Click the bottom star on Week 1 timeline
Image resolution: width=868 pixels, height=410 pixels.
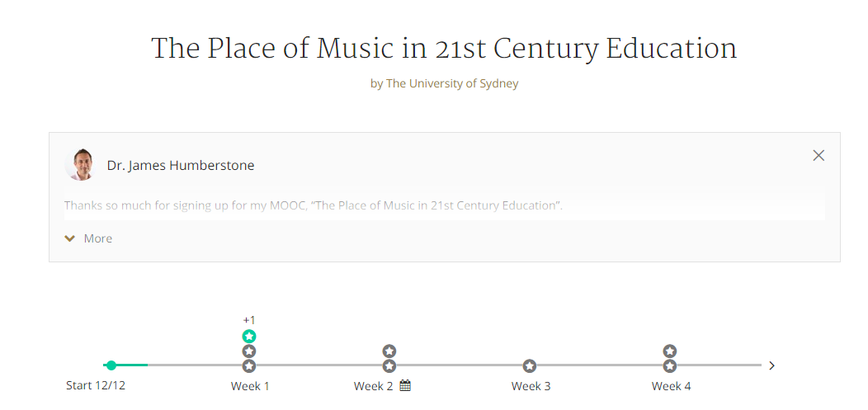tap(249, 365)
